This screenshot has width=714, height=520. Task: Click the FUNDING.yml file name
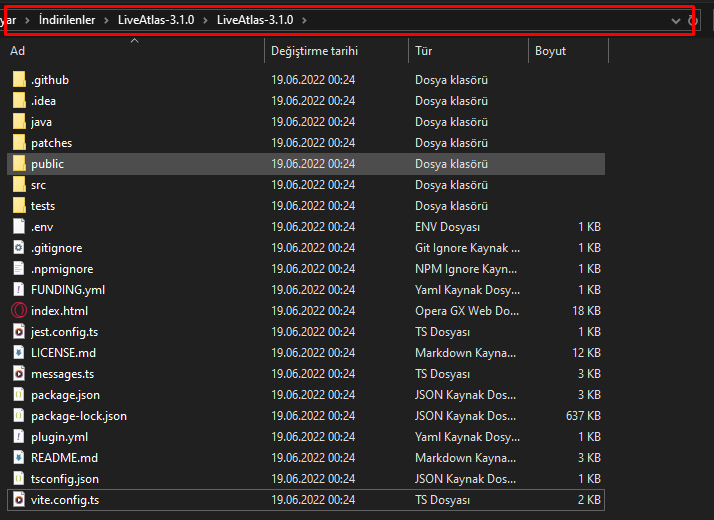[x=68, y=290]
